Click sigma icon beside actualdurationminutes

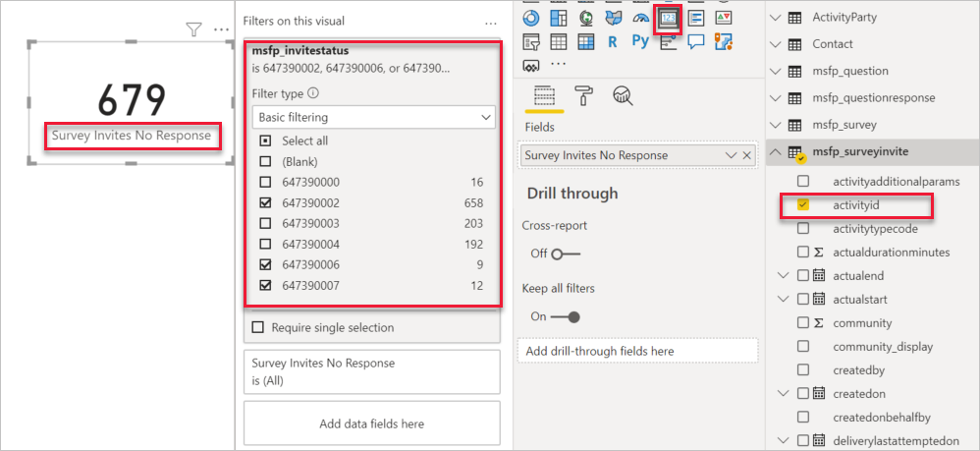[x=818, y=253]
